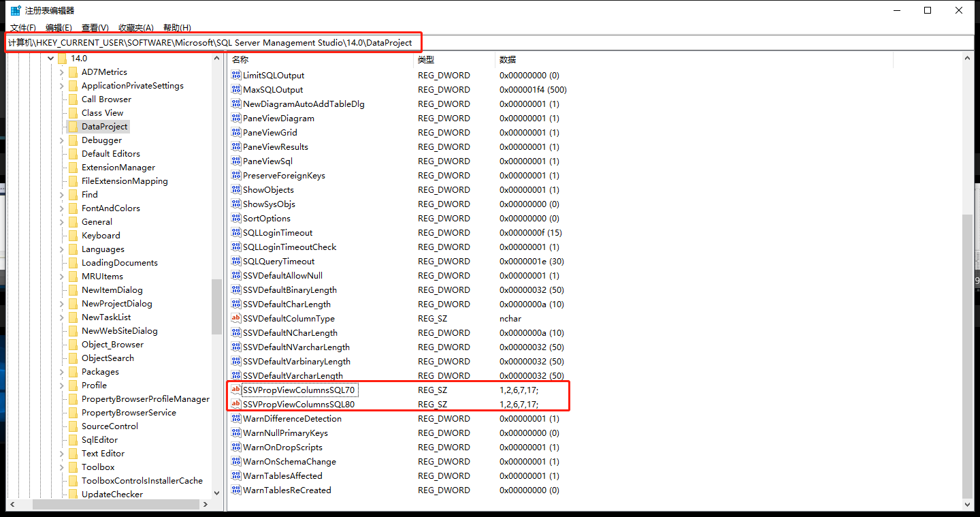Expand the FontAndColors node

[62, 208]
